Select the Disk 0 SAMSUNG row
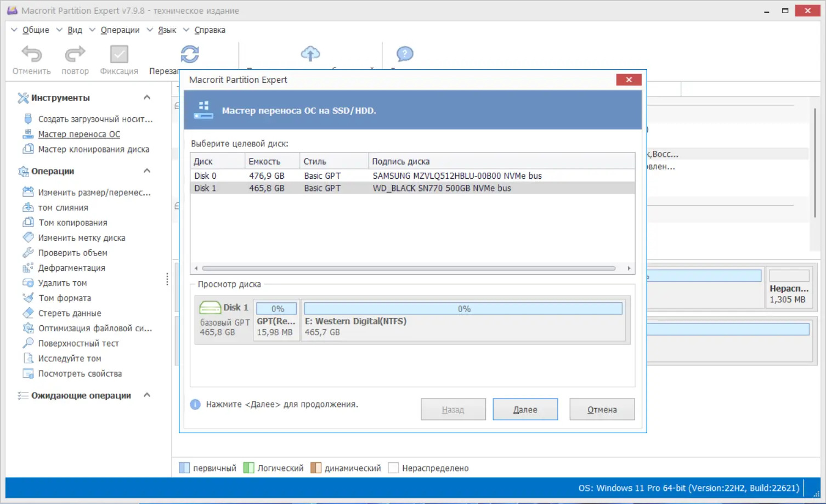The height and width of the screenshot is (504, 826). (412, 176)
